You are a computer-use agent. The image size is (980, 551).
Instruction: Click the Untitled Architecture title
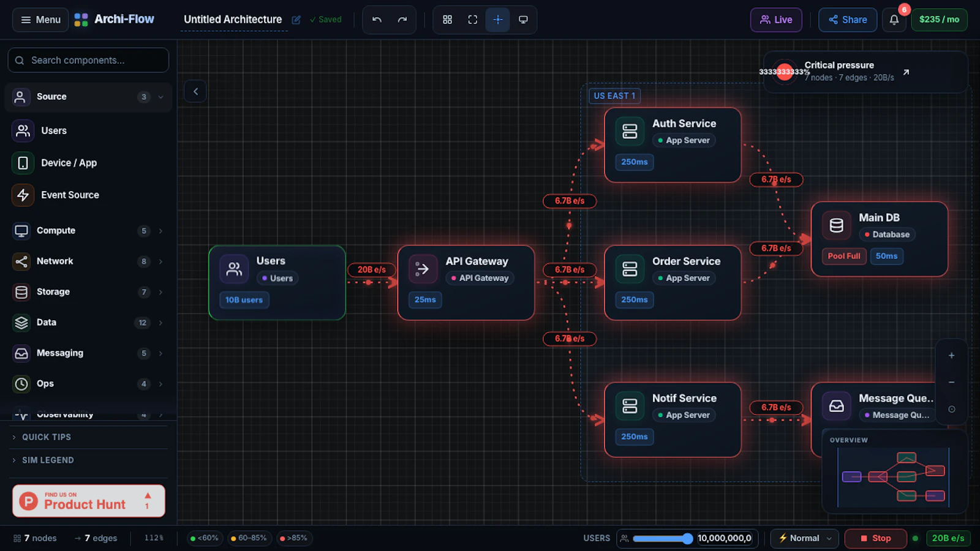233,20
